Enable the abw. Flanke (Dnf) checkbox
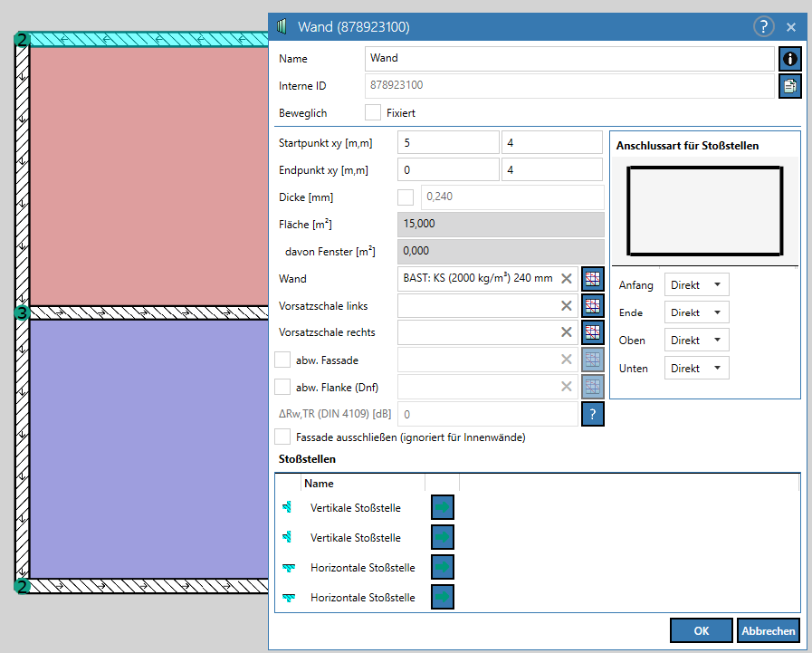Screen dimensions: 812x653 pos(282,387)
